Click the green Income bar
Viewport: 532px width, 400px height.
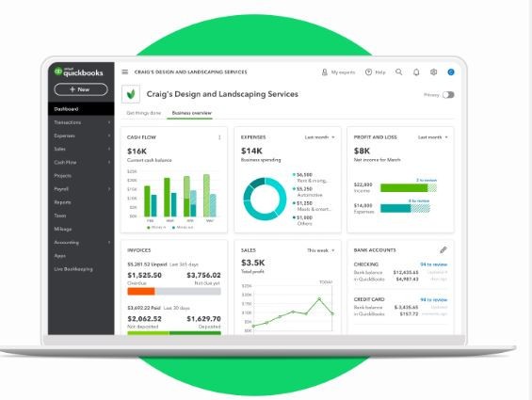point(404,187)
